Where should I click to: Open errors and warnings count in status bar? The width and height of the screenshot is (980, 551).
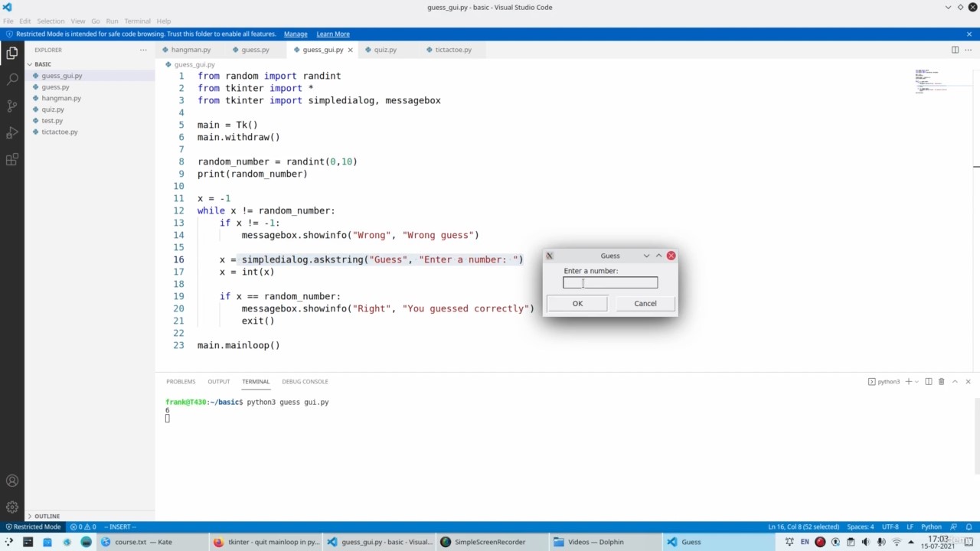[83, 527]
